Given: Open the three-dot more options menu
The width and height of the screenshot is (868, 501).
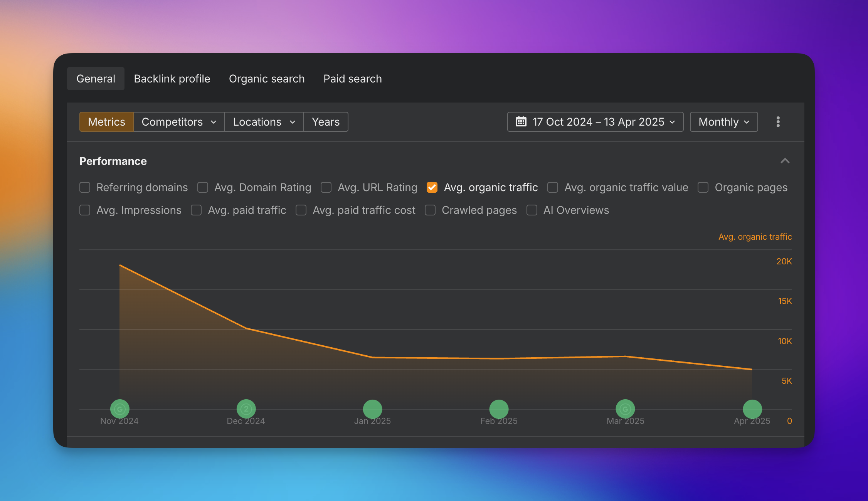Looking at the screenshot, I should 778,122.
